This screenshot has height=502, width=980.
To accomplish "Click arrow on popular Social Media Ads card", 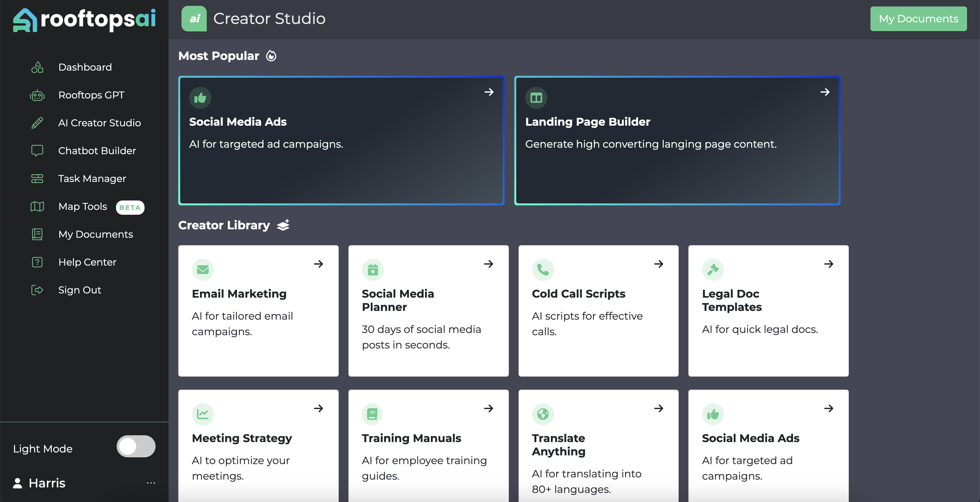I will 489,92.
